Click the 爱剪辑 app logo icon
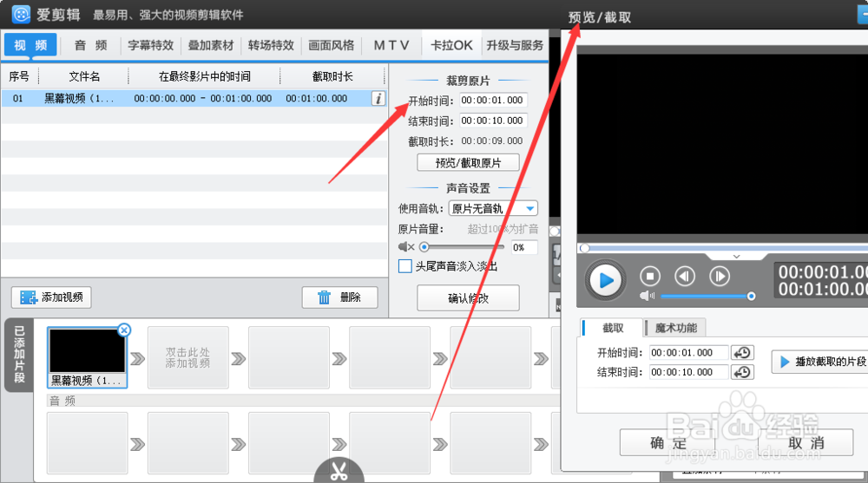Image resolution: width=868 pixels, height=483 pixels. [x=21, y=15]
